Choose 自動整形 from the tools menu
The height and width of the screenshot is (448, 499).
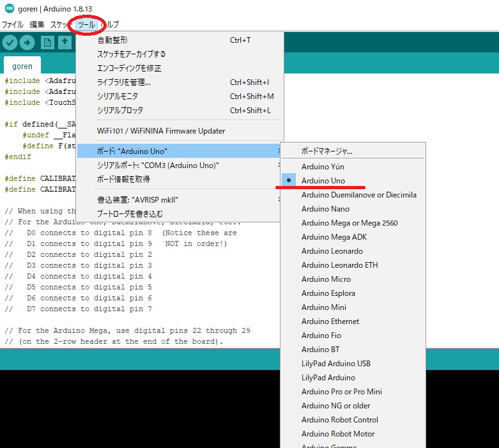[180, 40]
